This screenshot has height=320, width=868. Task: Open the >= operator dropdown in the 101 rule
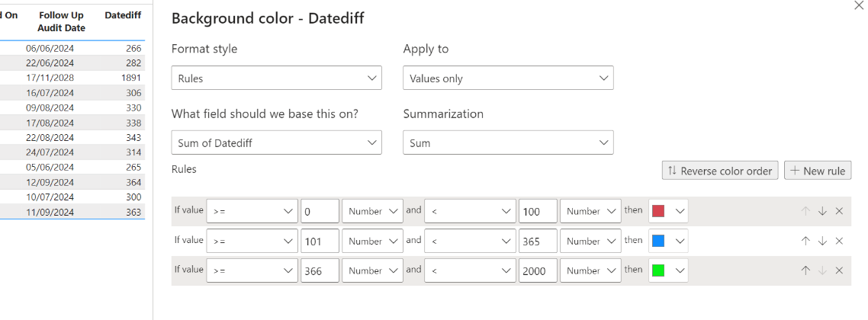252,241
